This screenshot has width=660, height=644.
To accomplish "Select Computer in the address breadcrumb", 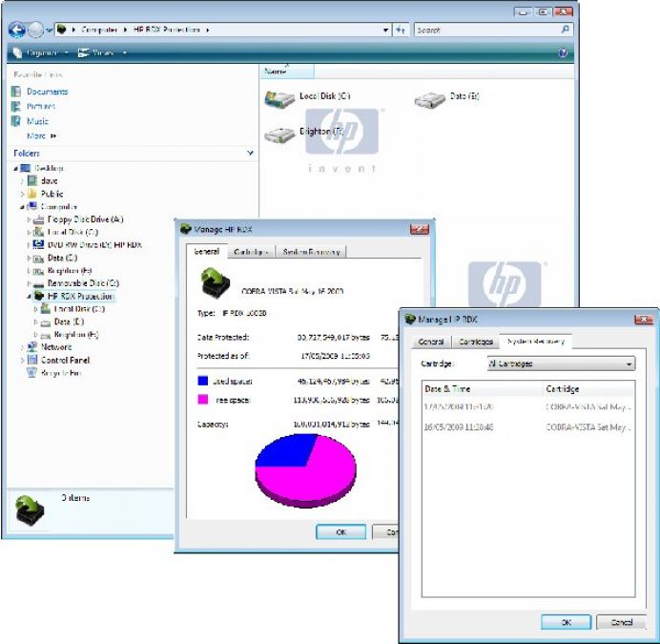I will (99, 30).
